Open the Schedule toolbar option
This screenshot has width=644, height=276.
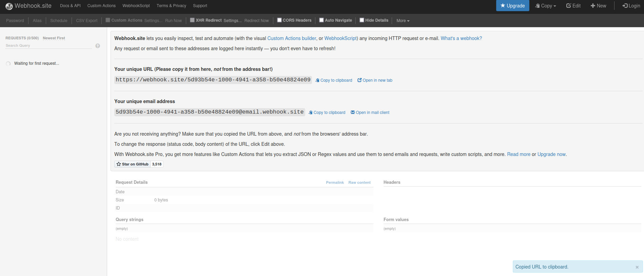[x=59, y=21]
